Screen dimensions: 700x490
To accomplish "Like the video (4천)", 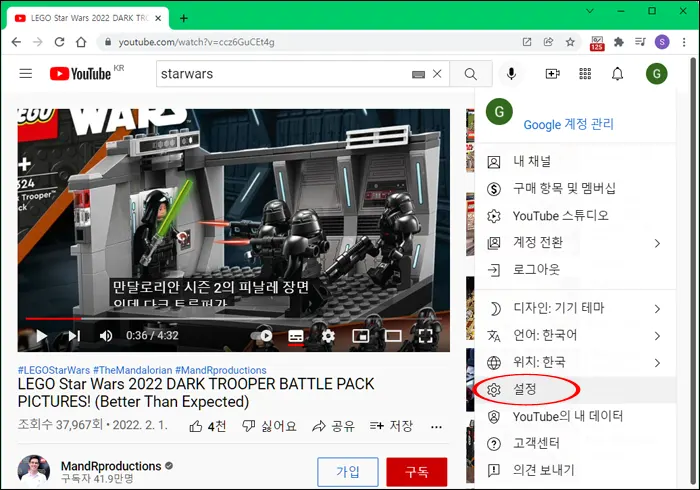I will (x=208, y=426).
